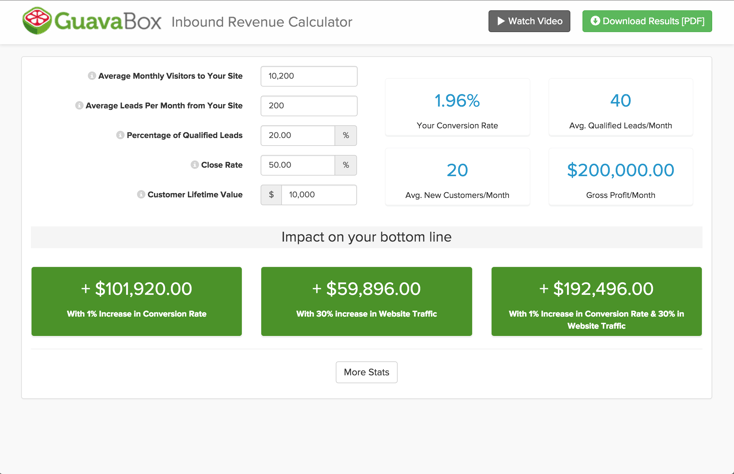Click 'With 1% Increase in Conversion Rate' text
The image size is (734, 474).
pyautogui.click(x=137, y=314)
